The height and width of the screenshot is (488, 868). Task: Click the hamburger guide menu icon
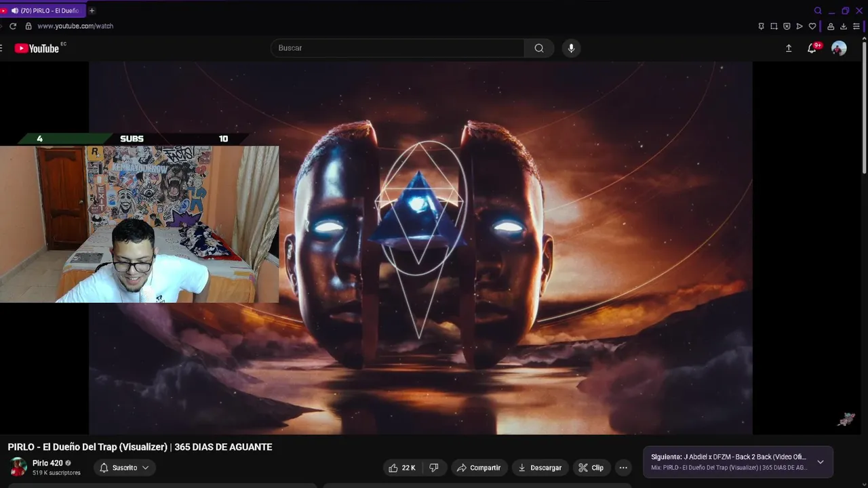tap(1, 48)
